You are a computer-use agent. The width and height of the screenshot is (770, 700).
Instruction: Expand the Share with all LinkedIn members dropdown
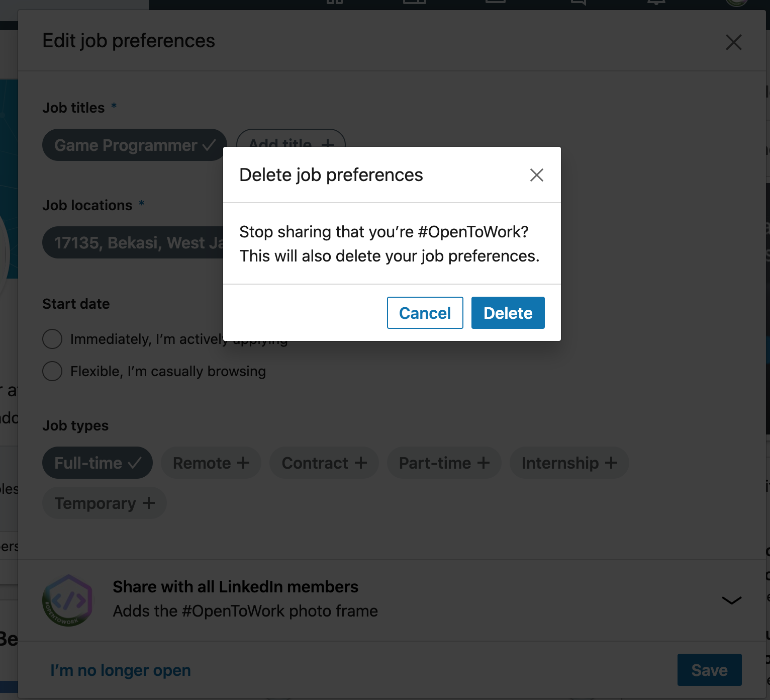[731, 600]
